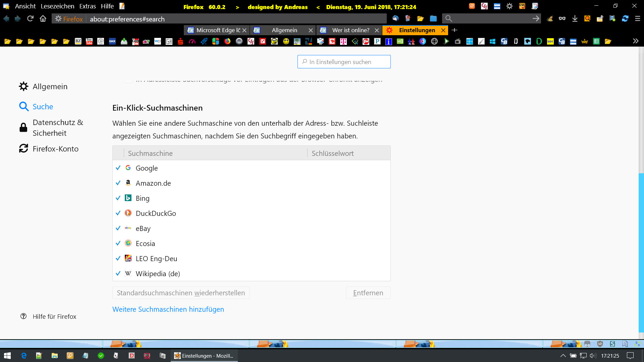Image resolution: width=644 pixels, height=362 pixels.
Task: Focus In Einstellungen suchen field
Action: click(x=344, y=62)
